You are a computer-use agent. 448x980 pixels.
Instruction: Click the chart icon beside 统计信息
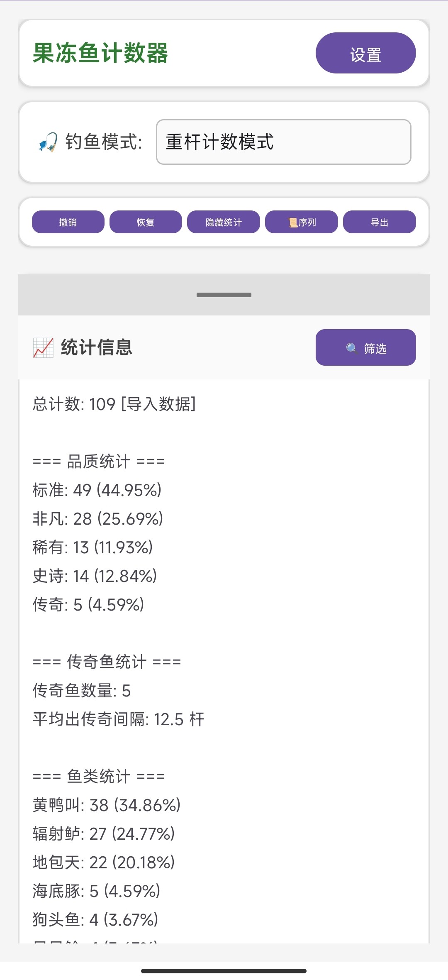coord(43,347)
